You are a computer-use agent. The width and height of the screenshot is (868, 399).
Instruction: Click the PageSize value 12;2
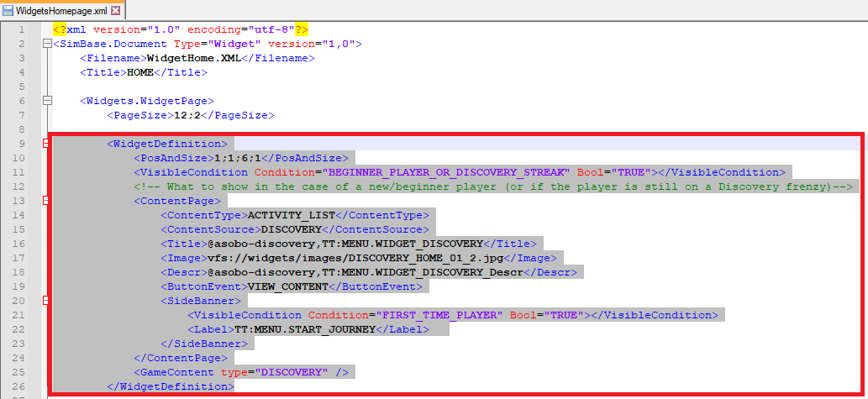[x=187, y=115]
